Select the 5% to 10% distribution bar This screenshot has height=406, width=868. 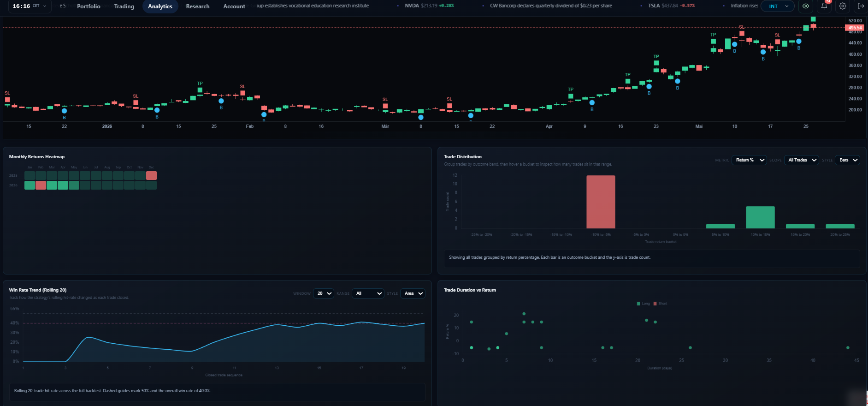720,226
